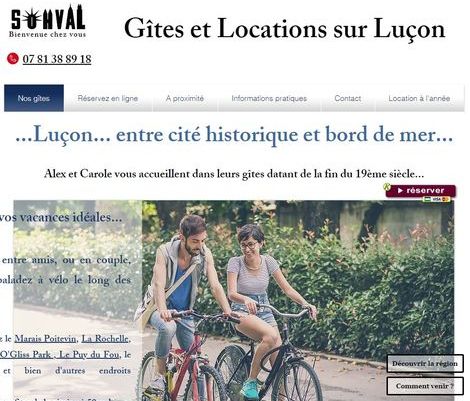470x401 pixels.
Task: Open the Location à l'année page
Action: [x=419, y=98]
